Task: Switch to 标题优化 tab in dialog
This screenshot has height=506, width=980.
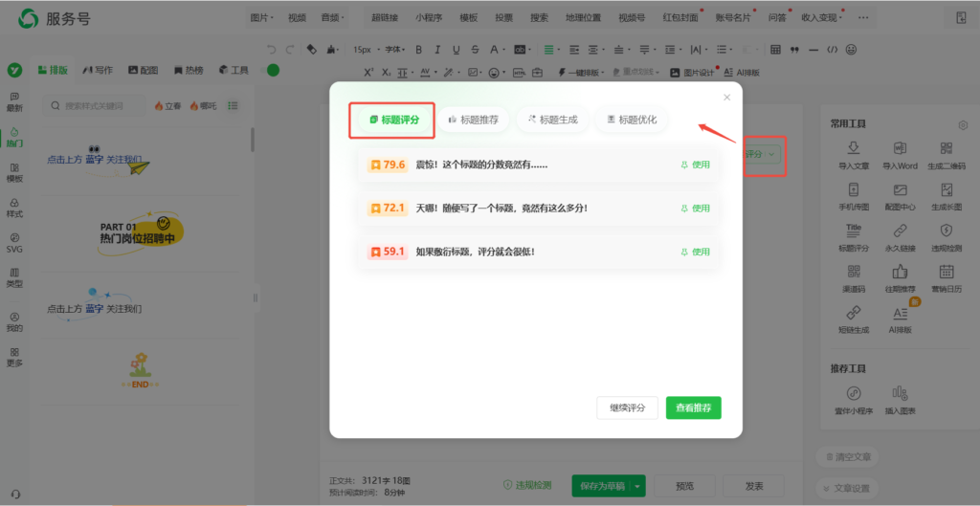Action: 632,120
